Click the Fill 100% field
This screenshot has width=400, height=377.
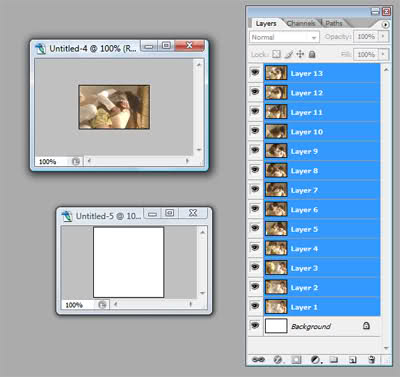(x=366, y=54)
